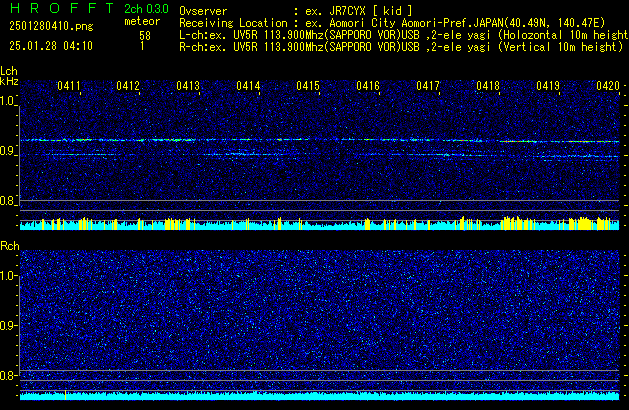Select the 0417 time marker
The width and height of the screenshot is (629, 410).
[x=428, y=86]
